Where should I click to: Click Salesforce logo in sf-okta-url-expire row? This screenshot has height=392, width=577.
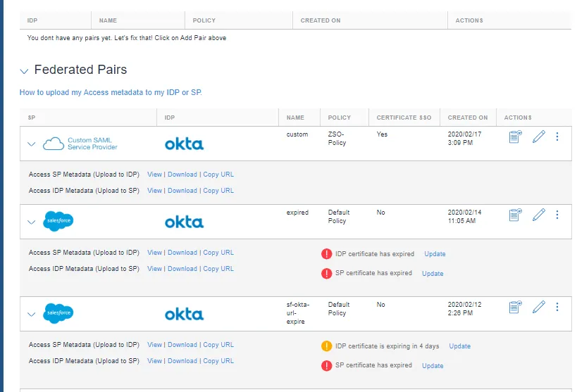click(58, 313)
